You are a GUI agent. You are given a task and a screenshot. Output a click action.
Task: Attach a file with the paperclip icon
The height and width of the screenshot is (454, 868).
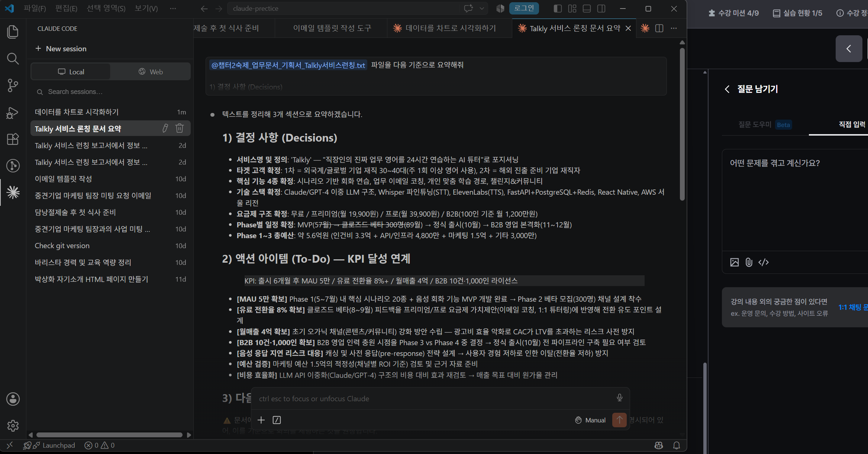pyautogui.click(x=749, y=262)
